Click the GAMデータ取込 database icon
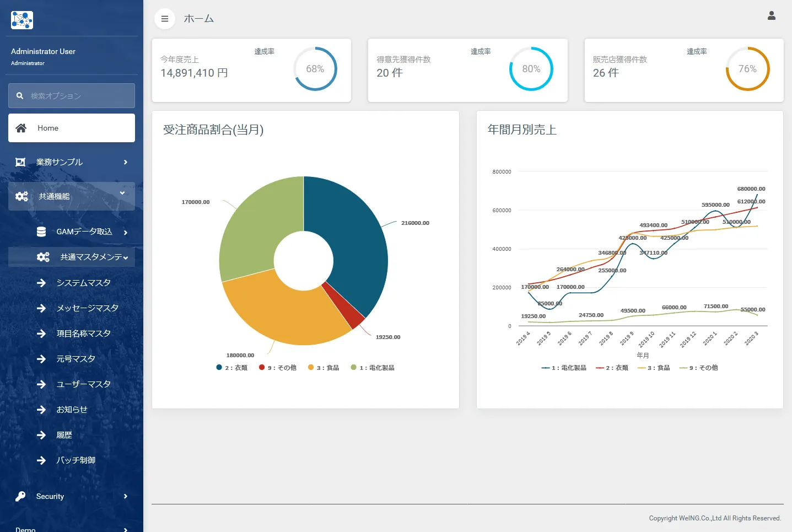 pos(41,232)
